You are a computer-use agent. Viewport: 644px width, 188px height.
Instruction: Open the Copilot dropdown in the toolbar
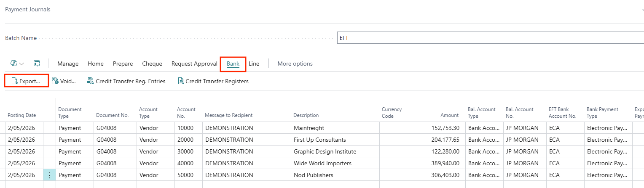17,64
